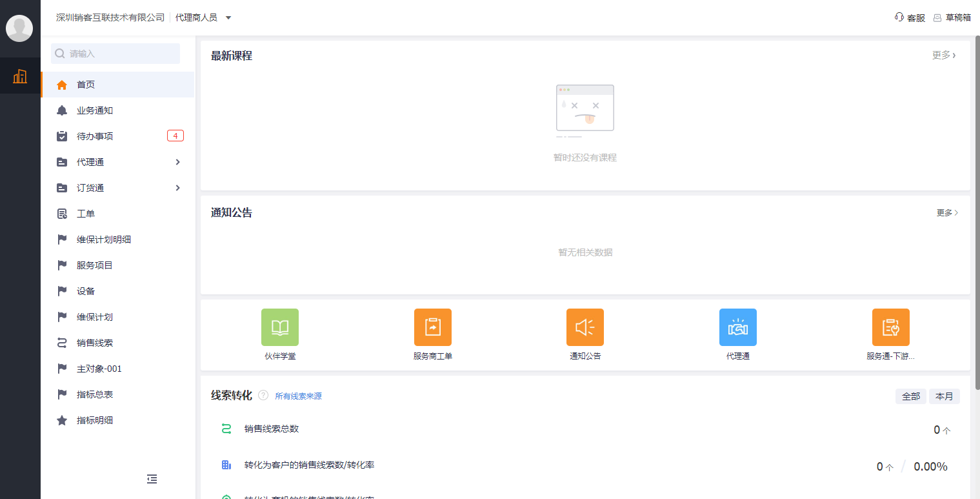Image resolution: width=980 pixels, height=499 pixels.
Task: Select the 全部 filter button
Action: [911, 396]
